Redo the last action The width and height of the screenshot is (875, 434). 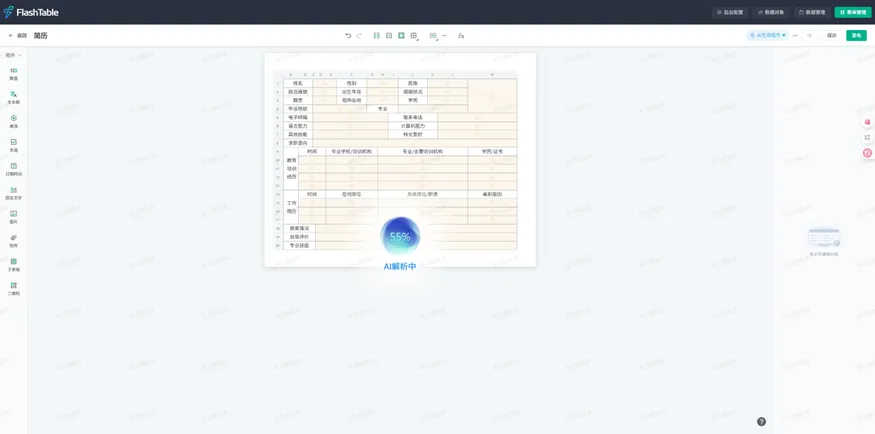point(359,36)
